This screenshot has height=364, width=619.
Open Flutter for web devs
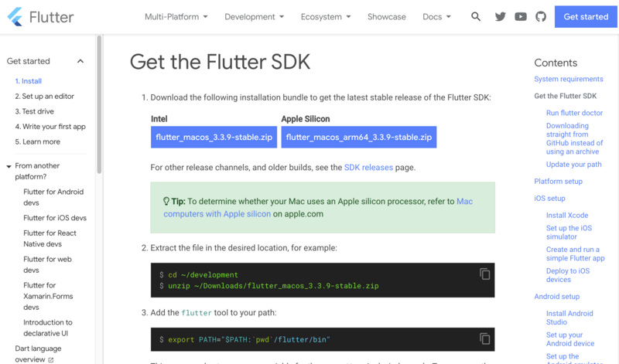click(47, 264)
